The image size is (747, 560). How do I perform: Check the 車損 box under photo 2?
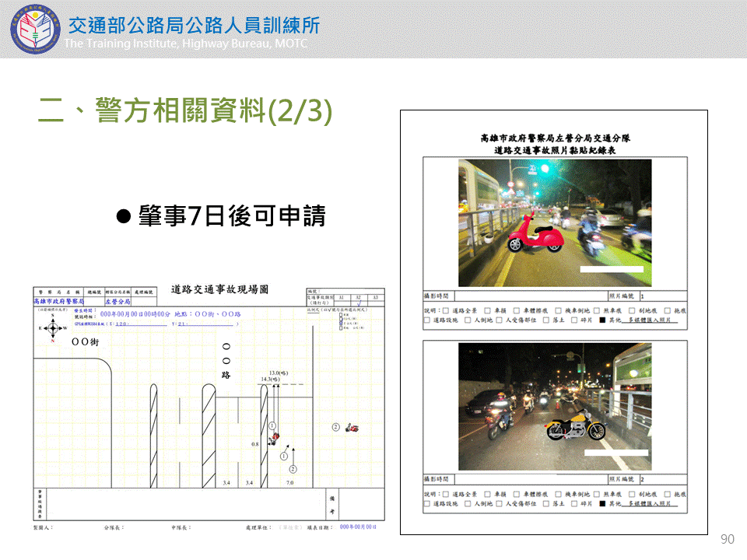point(487,494)
